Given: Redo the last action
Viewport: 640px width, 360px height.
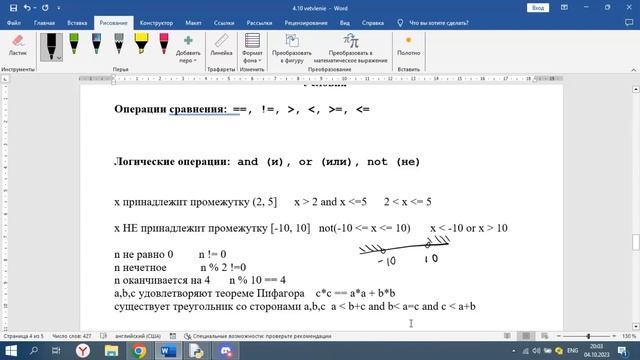Looking at the screenshot, I should coord(45,8).
